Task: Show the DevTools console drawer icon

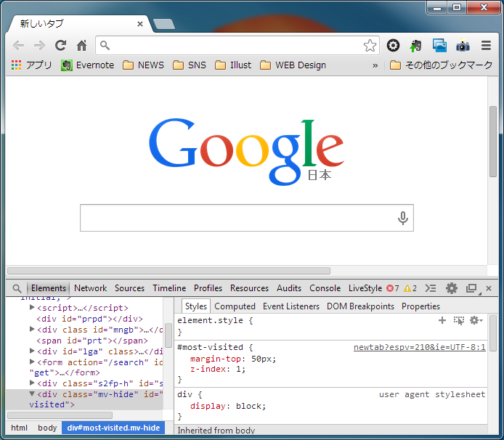Action: (x=431, y=288)
